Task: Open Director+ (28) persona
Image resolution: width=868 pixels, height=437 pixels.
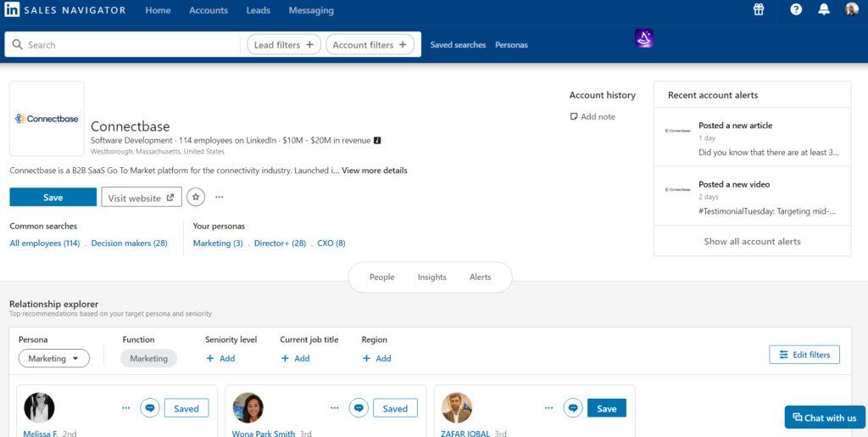Action: coord(280,244)
